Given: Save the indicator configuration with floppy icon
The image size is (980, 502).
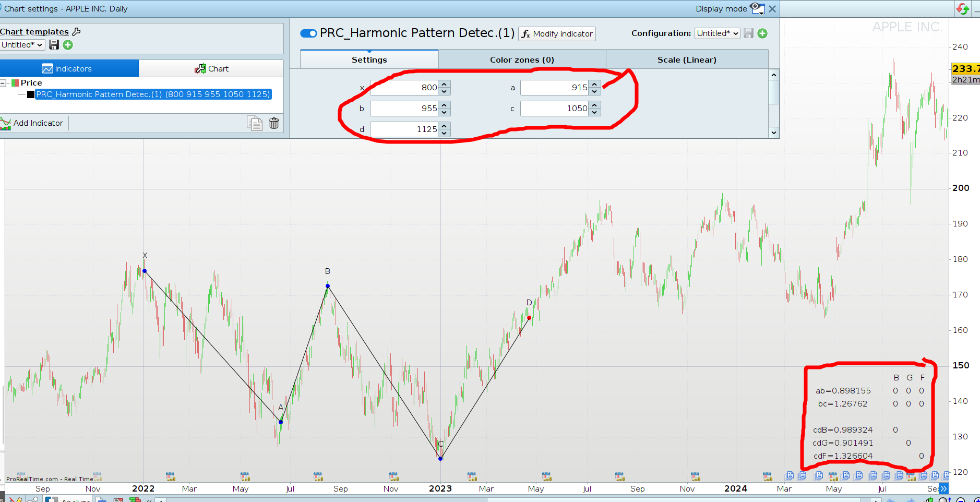Looking at the screenshot, I should 748,33.
